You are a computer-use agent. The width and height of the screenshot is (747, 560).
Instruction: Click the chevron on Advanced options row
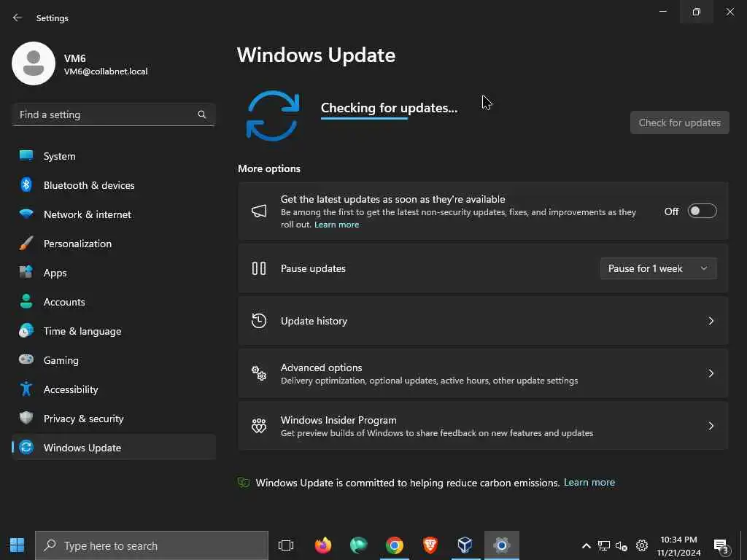point(711,373)
